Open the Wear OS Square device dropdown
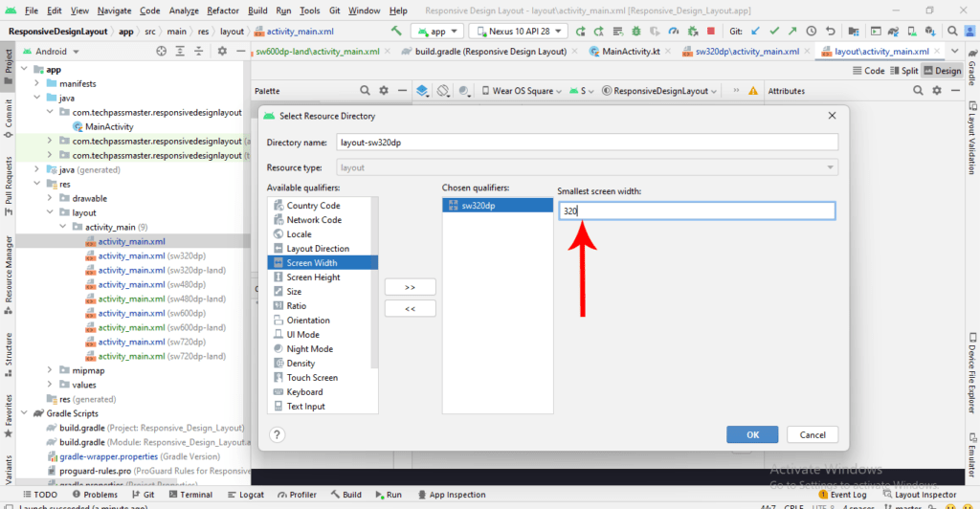This screenshot has height=509, width=980. [x=522, y=91]
